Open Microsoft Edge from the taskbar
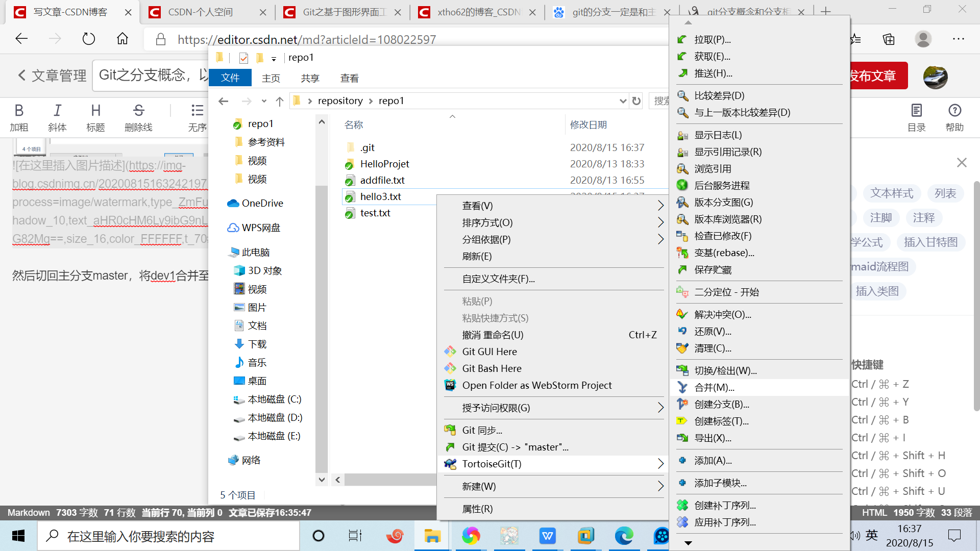Viewport: 980px width, 551px height. [x=624, y=536]
